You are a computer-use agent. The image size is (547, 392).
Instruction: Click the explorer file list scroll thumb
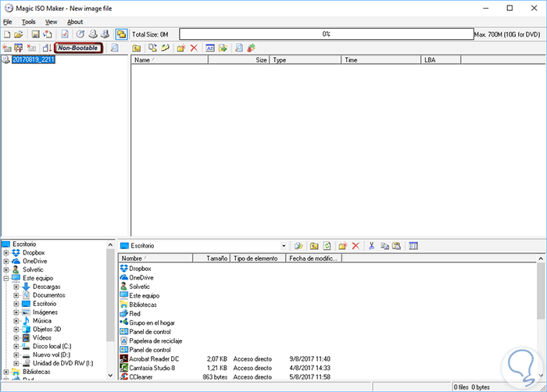pos(541,290)
